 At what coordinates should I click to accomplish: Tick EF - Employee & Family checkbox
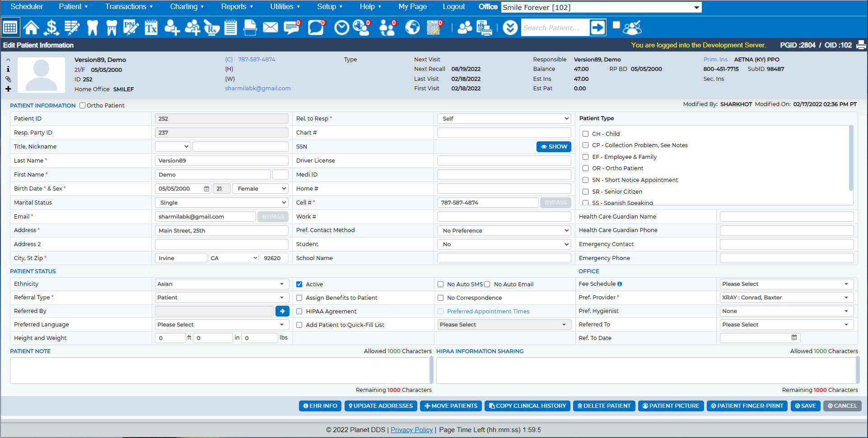click(585, 157)
